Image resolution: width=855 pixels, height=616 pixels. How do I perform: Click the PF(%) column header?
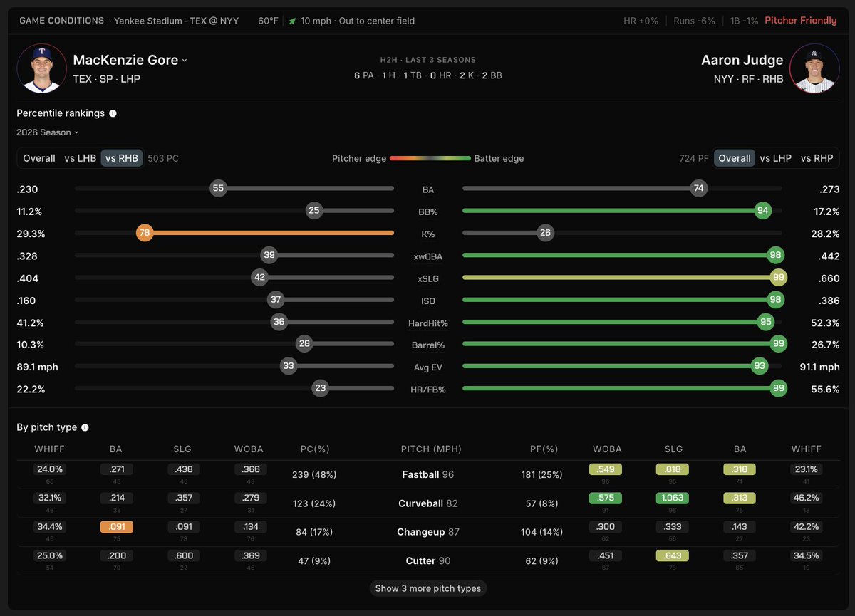point(544,449)
